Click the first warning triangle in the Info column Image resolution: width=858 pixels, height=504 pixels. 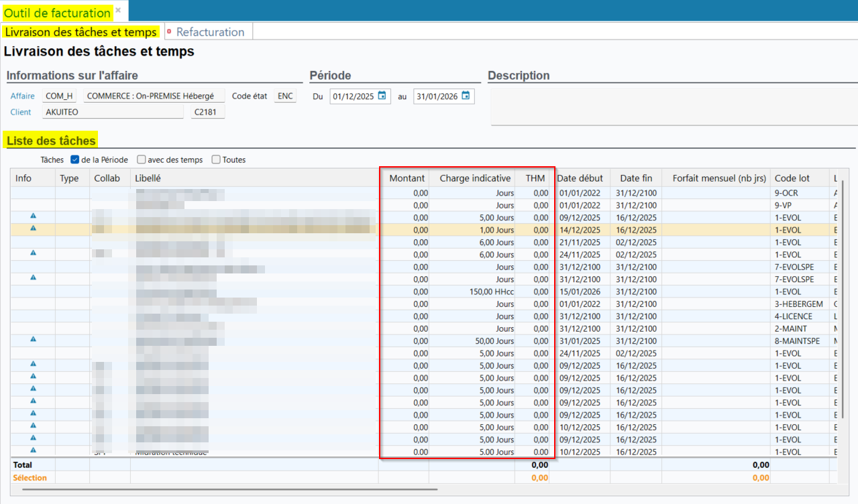(x=33, y=216)
